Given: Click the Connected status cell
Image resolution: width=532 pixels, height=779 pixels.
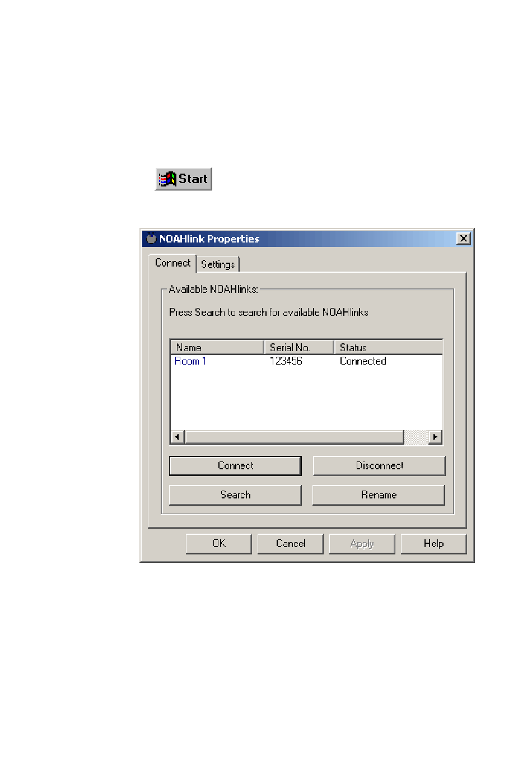Looking at the screenshot, I should click(363, 361).
